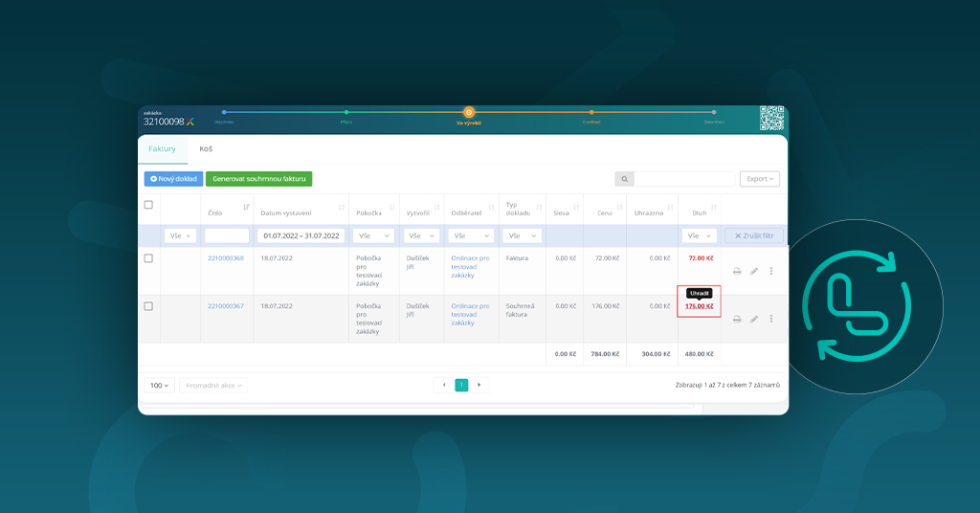The image size is (980, 513).
Task: Toggle the select-all checkbox in the table header
Action: pyautogui.click(x=148, y=205)
